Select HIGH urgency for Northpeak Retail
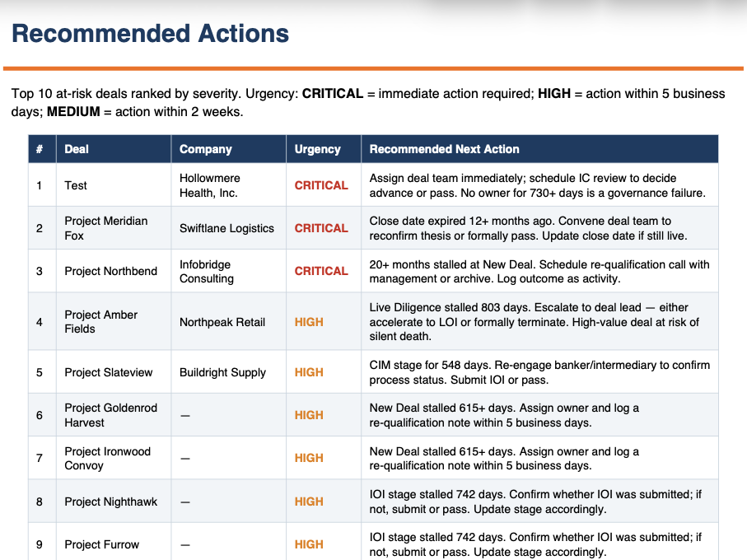747x560 pixels. point(309,322)
